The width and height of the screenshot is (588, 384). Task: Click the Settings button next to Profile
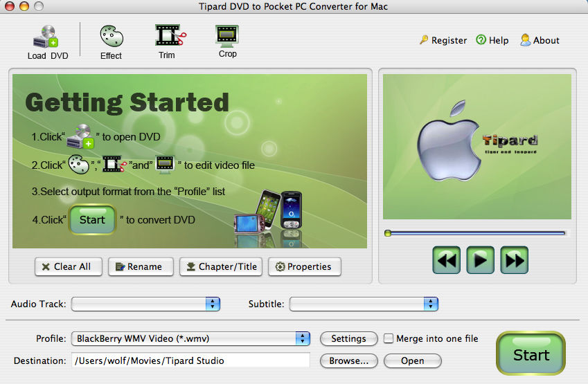(x=349, y=338)
